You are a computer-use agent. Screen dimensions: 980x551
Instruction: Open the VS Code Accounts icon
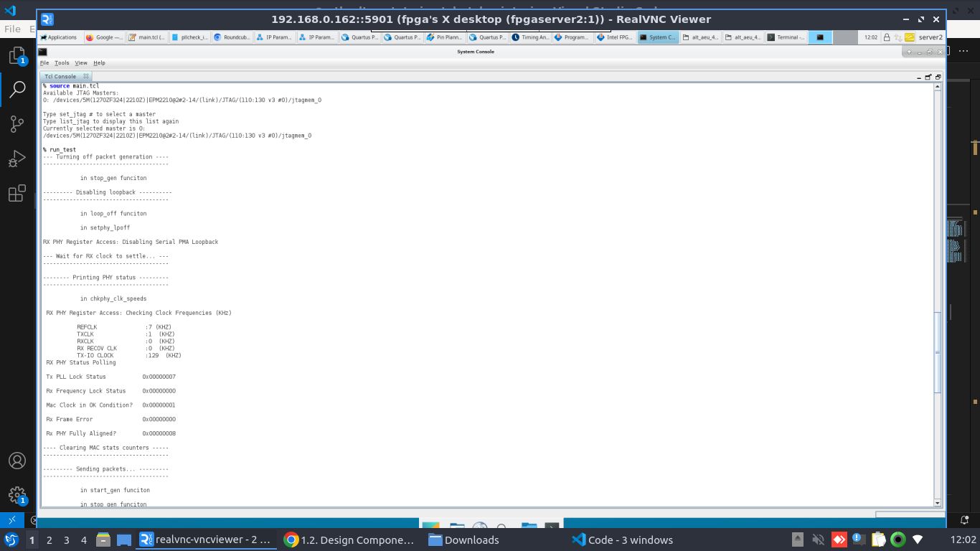17,461
